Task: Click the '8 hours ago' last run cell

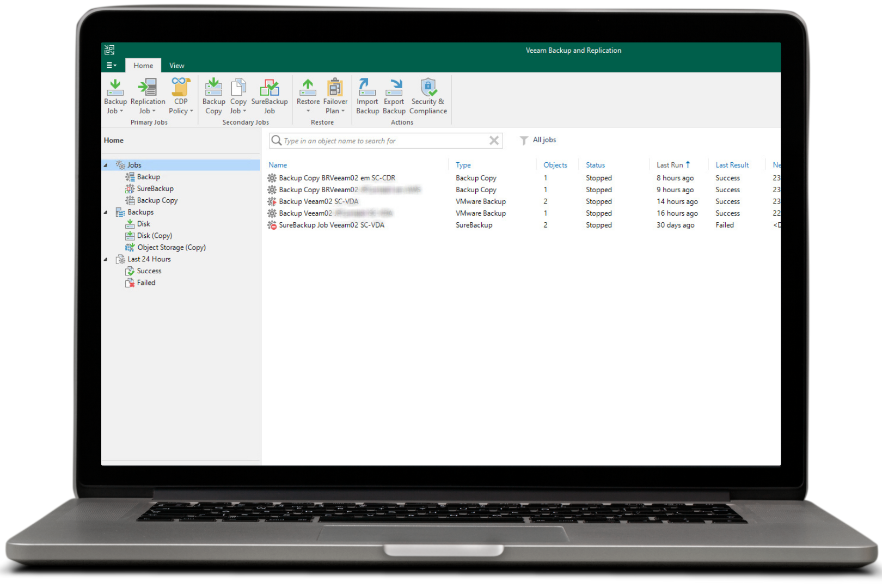Action: 675,178
